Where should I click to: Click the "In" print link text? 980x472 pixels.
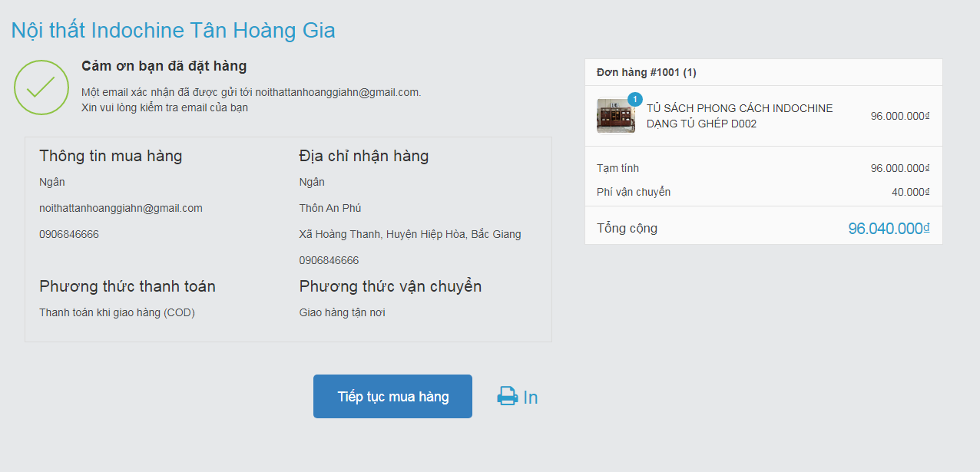click(531, 398)
